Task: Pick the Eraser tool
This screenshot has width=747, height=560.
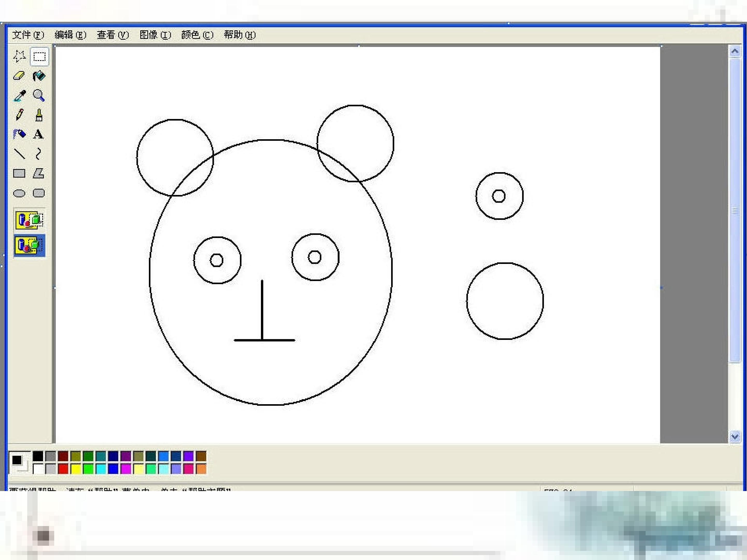Action: (19, 76)
